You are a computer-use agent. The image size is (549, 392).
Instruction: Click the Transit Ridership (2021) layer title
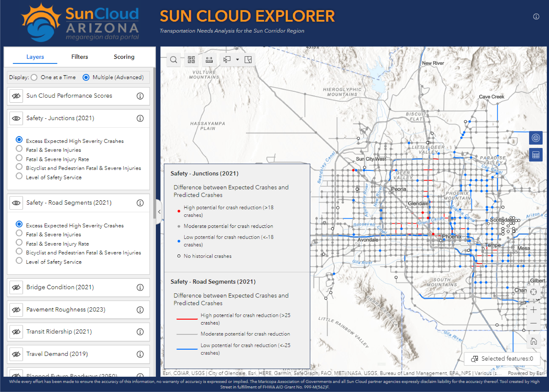(59, 332)
